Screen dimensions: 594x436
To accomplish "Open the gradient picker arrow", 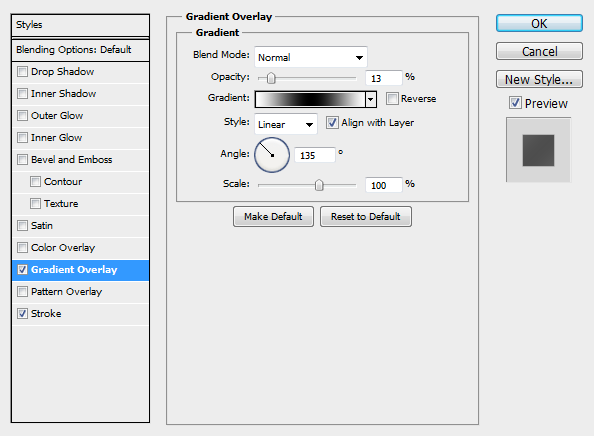I will click(371, 99).
